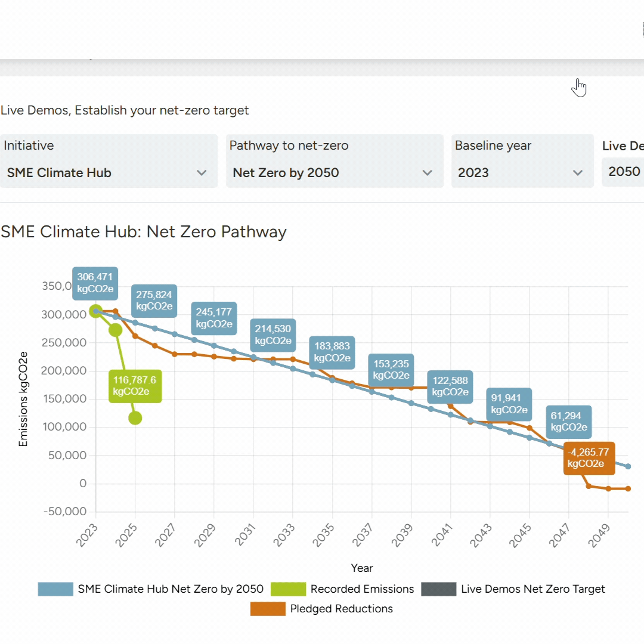This screenshot has height=644, width=644.
Task: Click the orange Pledged Reductions legend swatch
Action: pyautogui.click(x=268, y=609)
